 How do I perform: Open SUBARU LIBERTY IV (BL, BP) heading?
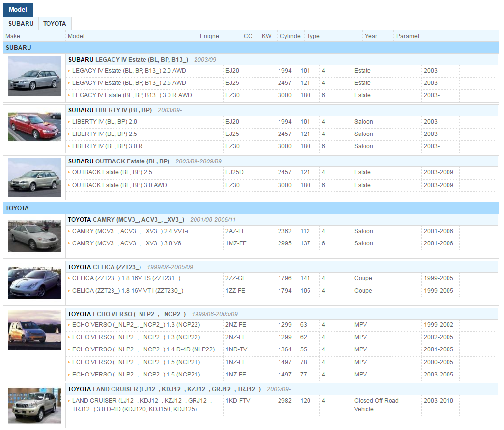point(110,110)
